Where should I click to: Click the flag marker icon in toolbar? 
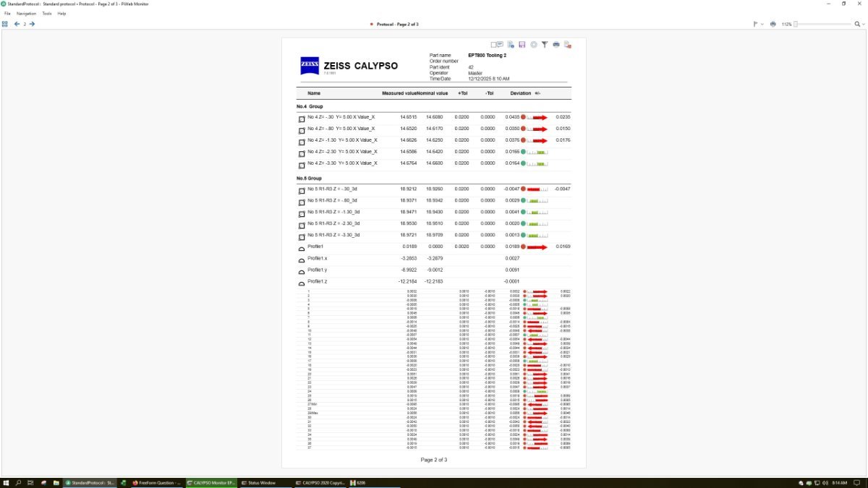point(756,24)
